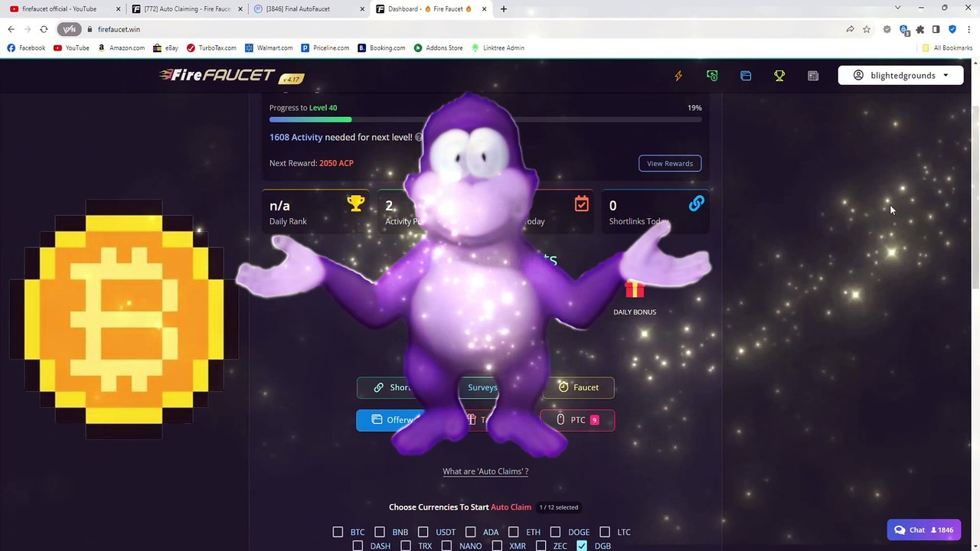Click the VPN badge in the address bar
980x551 pixels.
click(70, 29)
